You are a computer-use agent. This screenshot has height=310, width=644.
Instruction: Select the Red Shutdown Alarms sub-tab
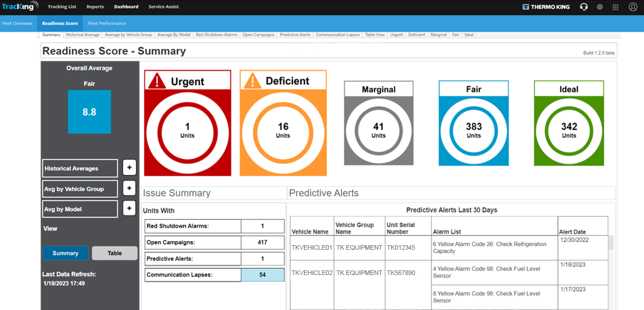pyautogui.click(x=217, y=35)
